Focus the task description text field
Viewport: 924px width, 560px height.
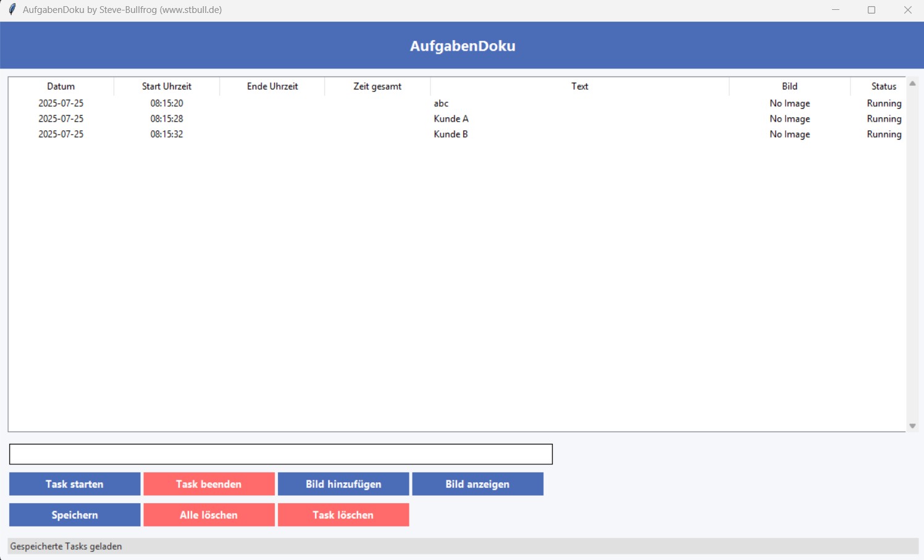click(280, 454)
